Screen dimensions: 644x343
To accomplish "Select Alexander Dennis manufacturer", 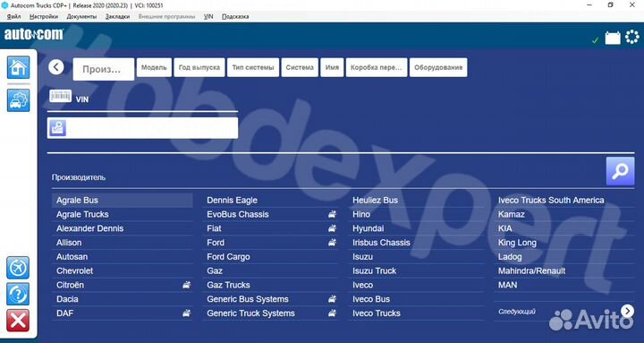I will coord(123,228).
